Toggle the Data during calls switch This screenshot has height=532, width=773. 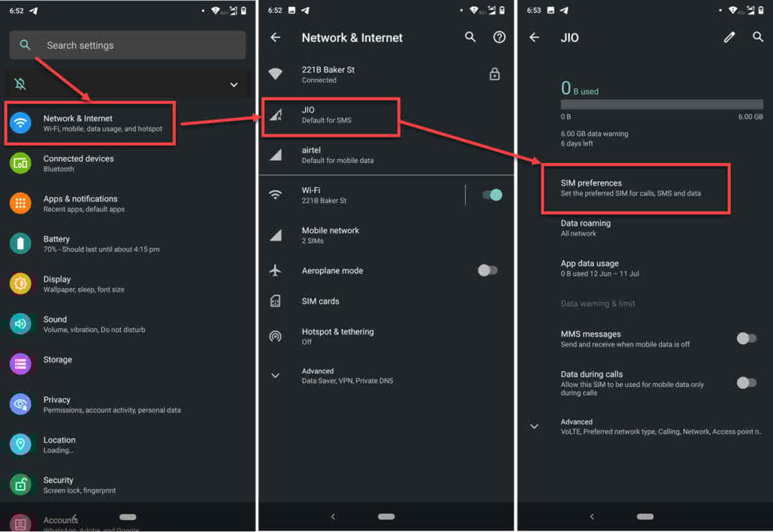tap(747, 383)
